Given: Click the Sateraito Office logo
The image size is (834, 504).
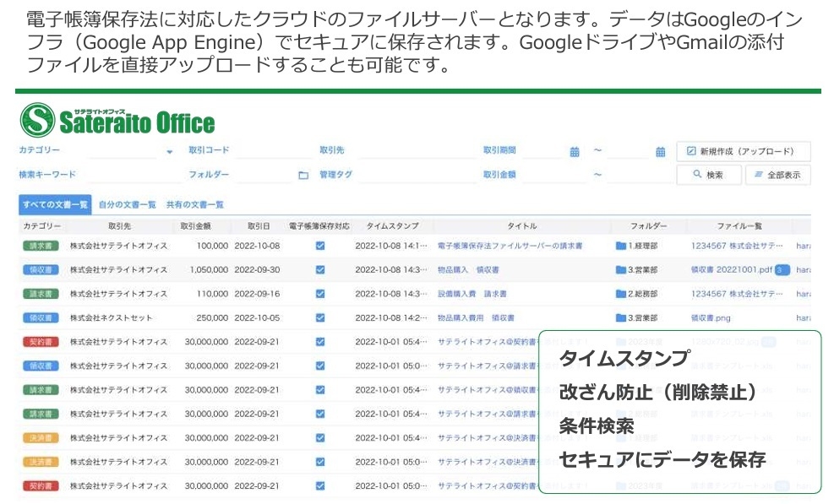Looking at the screenshot, I should pos(117,121).
